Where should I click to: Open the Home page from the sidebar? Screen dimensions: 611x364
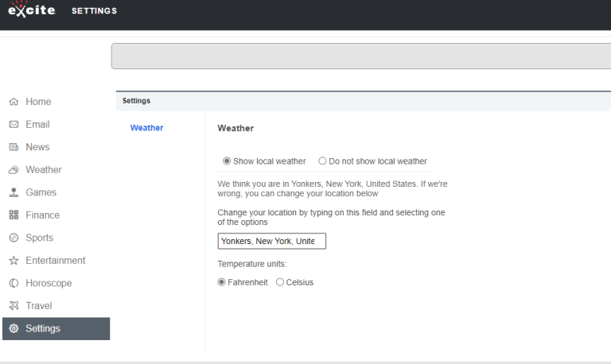38,102
